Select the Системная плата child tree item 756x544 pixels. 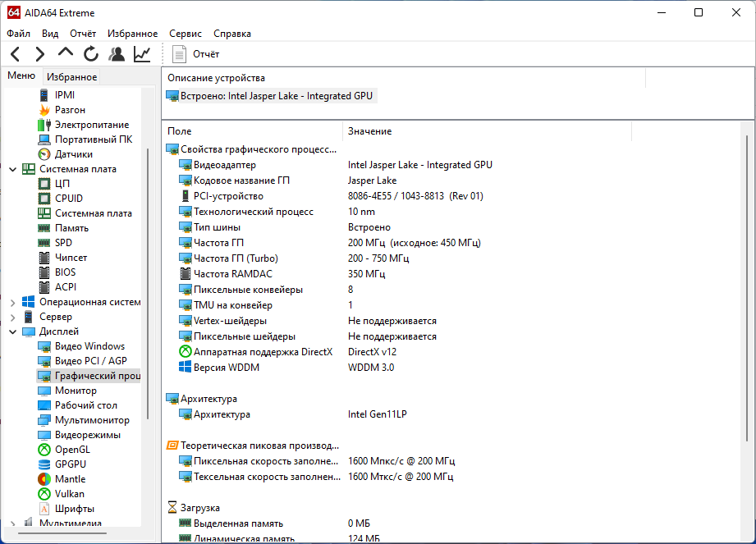(x=85, y=213)
